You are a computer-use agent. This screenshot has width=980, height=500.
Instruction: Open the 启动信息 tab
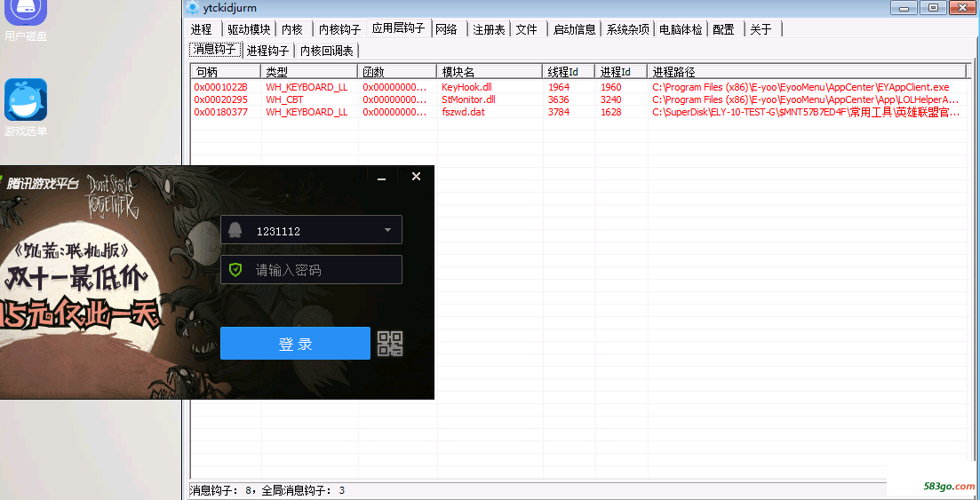pos(574,29)
